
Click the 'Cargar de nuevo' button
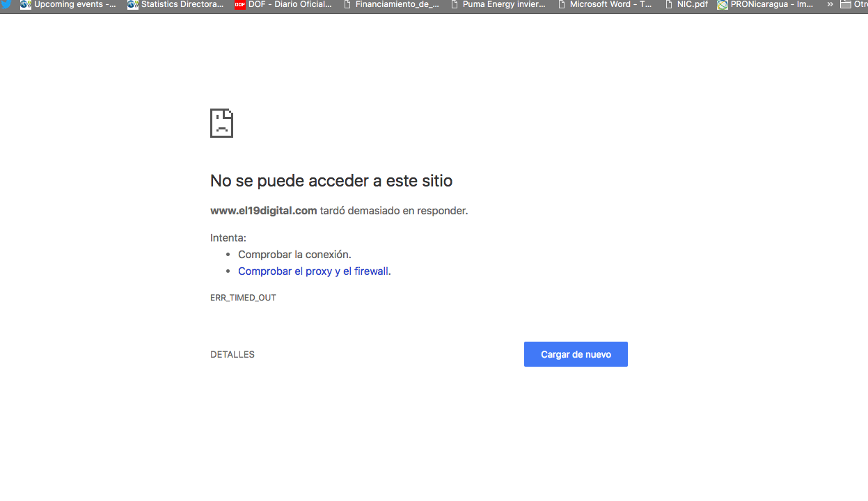pyautogui.click(x=576, y=354)
